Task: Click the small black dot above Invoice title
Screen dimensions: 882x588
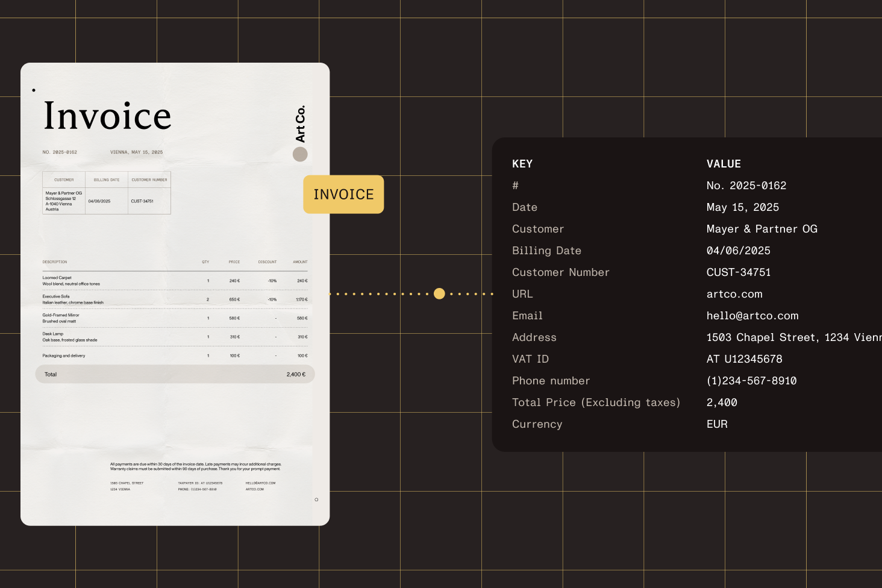Action: click(x=34, y=90)
